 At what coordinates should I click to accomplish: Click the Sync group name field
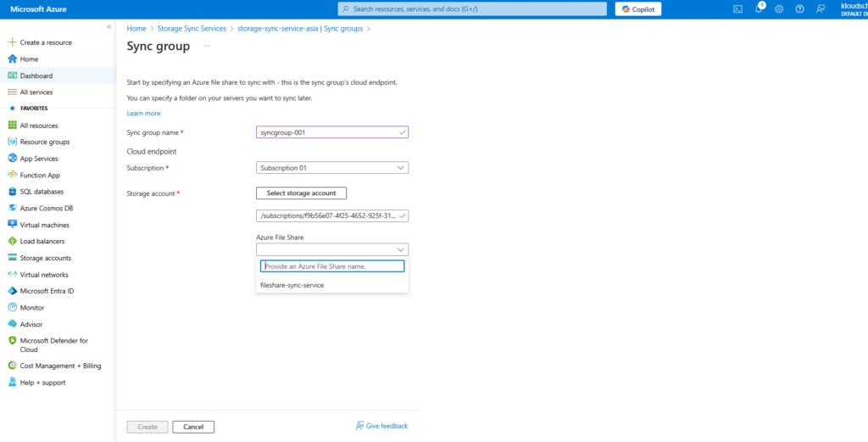327,132
